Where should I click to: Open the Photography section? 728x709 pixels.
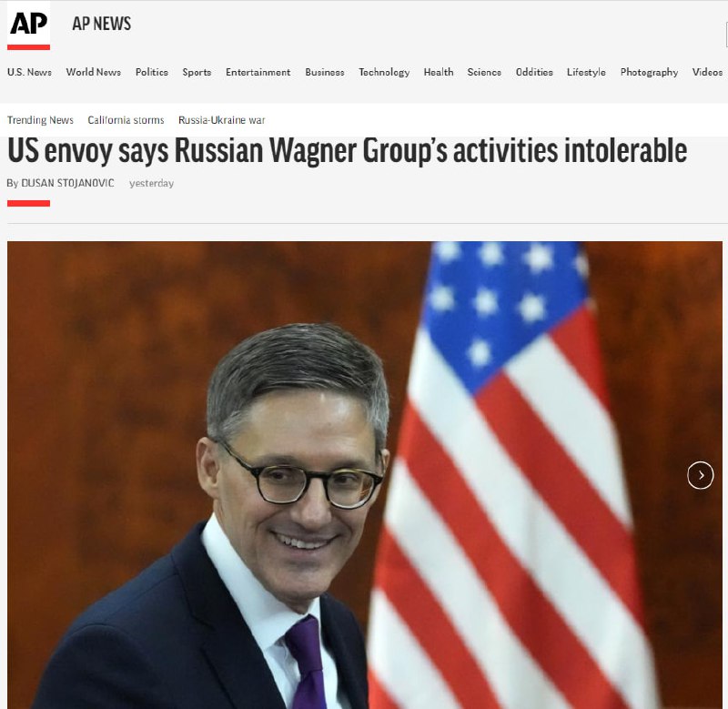[649, 72]
